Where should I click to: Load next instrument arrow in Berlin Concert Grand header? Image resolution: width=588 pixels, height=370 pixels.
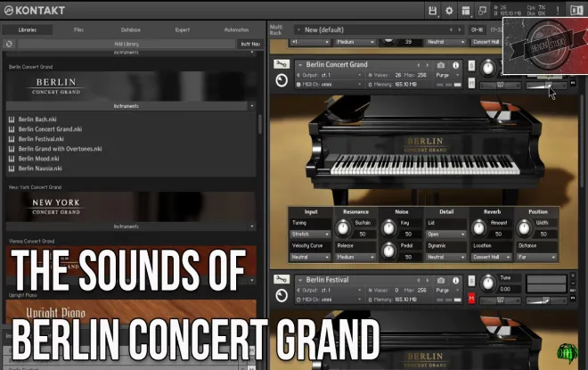pyautogui.click(x=427, y=65)
